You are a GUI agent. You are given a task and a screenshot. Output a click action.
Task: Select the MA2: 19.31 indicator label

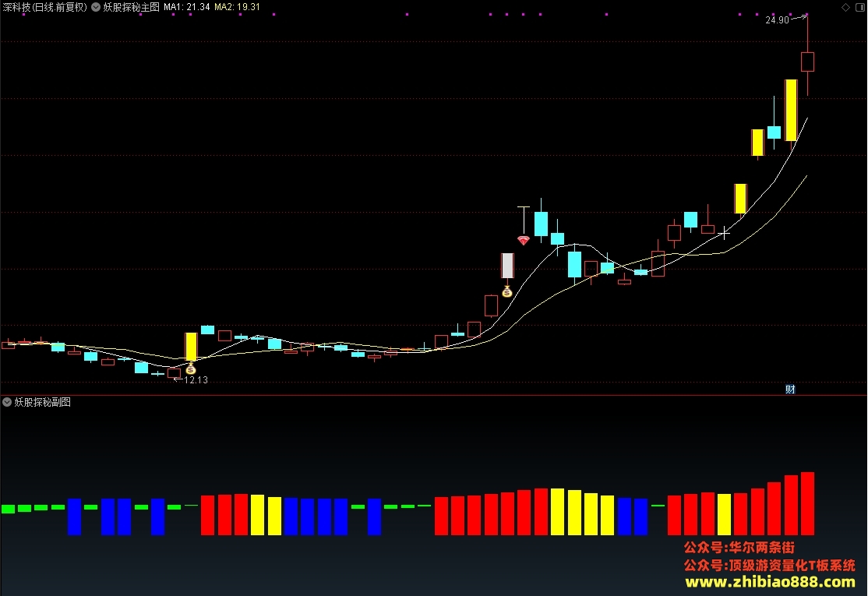237,7
